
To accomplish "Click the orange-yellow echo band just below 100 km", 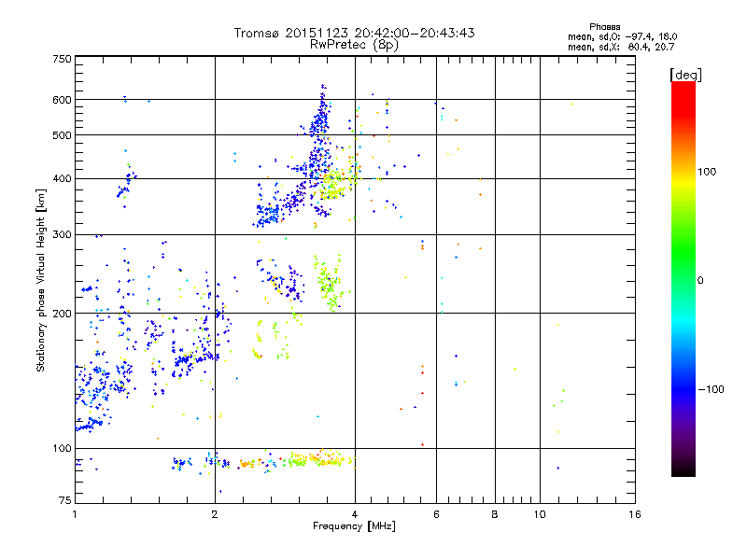I will click(x=321, y=459).
